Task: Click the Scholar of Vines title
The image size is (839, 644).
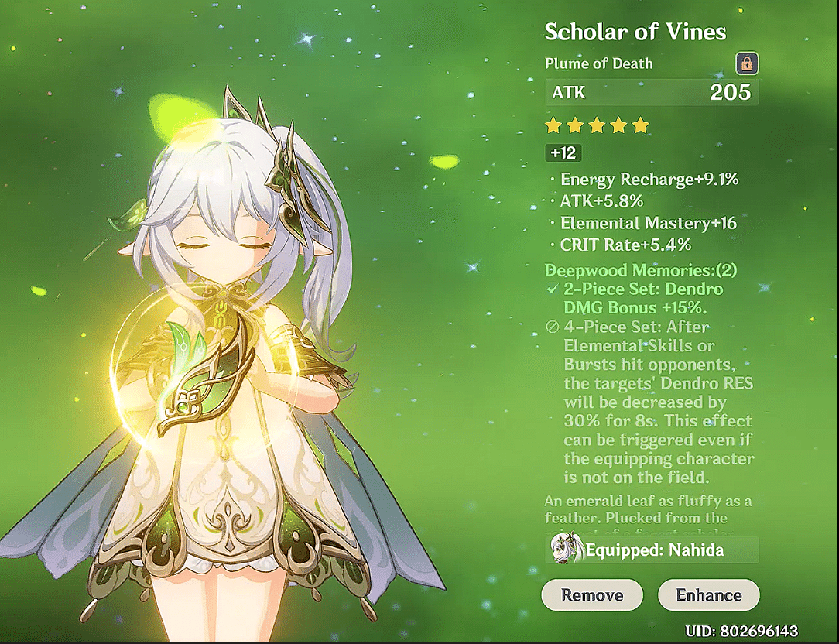Action: click(635, 32)
